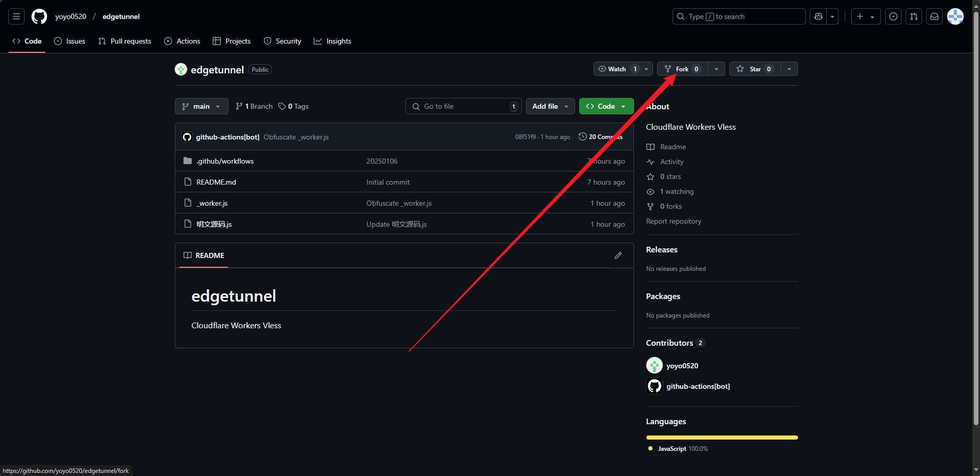980x476 pixels.
Task: Star the edgetunnel repository
Action: coord(755,69)
